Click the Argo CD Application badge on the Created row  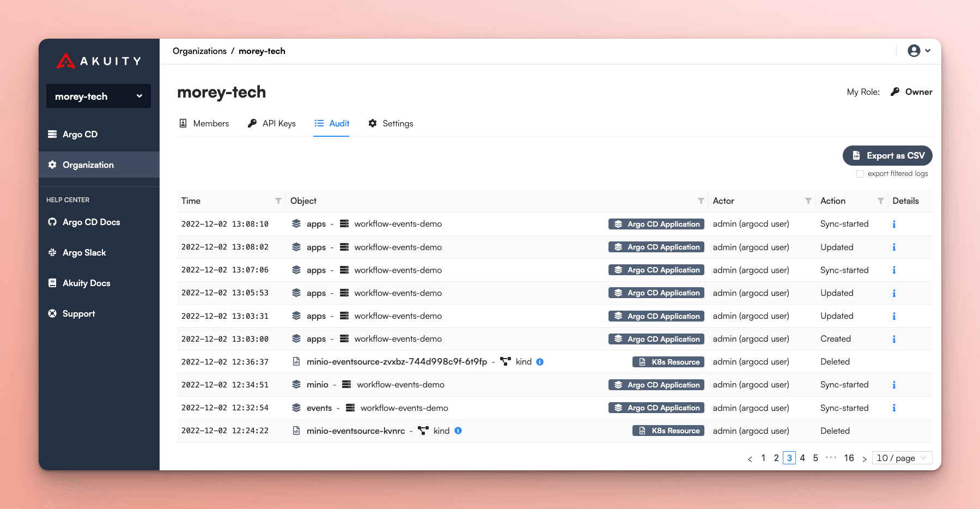[x=656, y=338]
